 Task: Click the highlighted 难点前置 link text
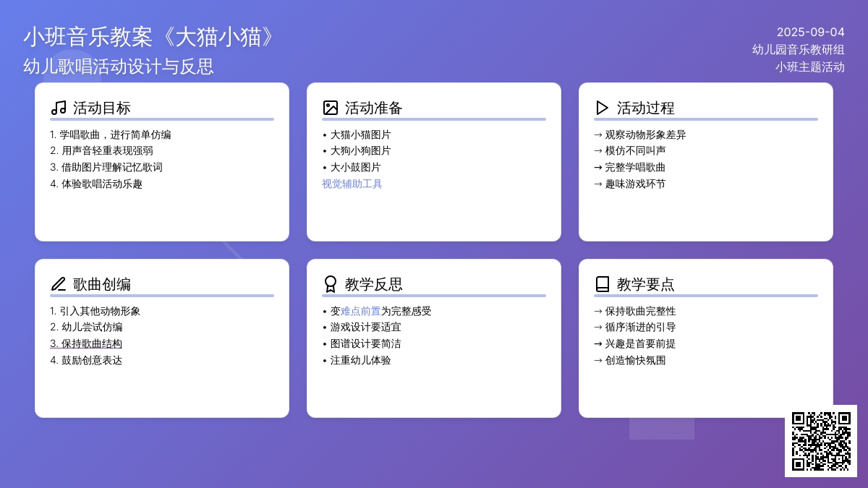pos(361,311)
